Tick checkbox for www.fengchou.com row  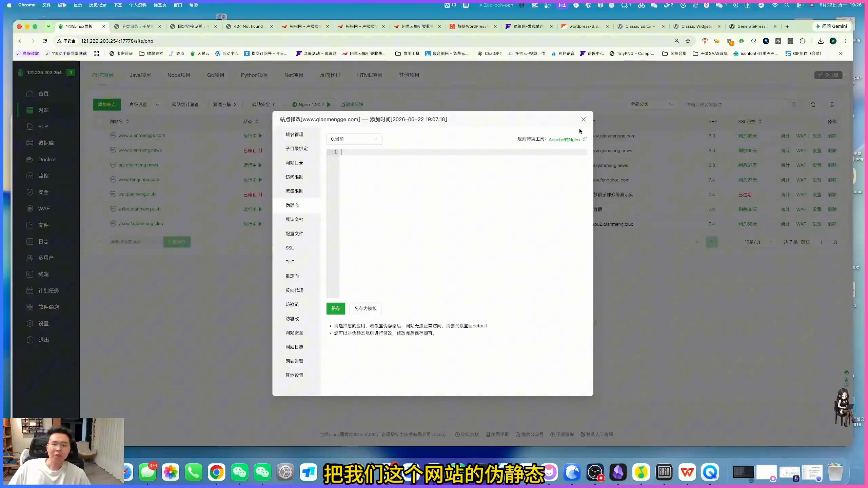[x=99, y=180]
